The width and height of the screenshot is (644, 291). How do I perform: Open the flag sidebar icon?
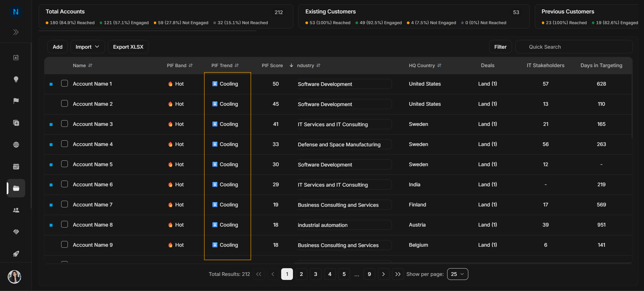(x=16, y=101)
